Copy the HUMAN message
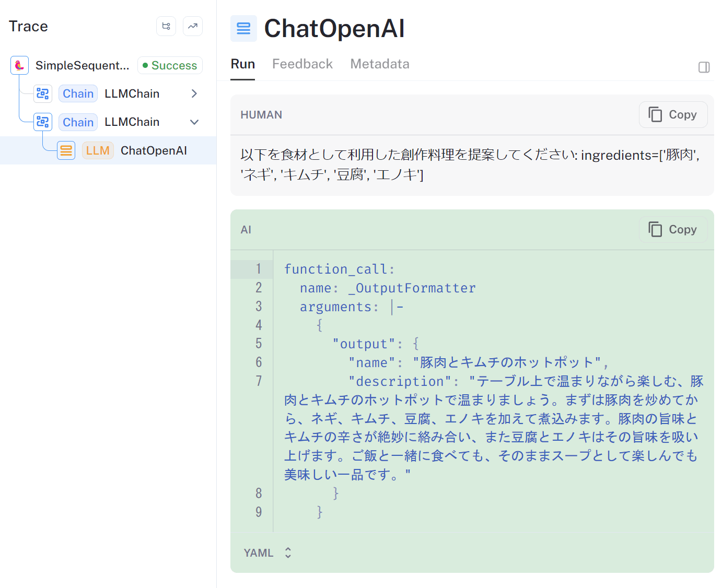722x588 pixels. [x=673, y=114]
